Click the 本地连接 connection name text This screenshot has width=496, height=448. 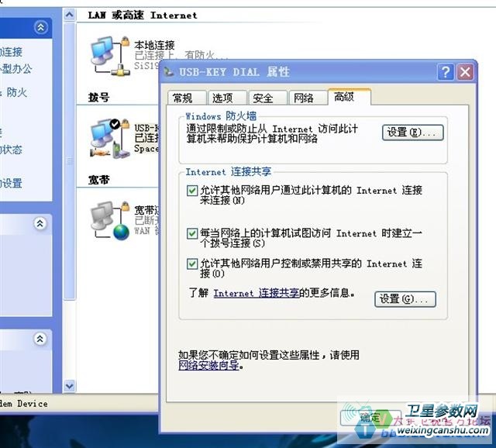154,45
